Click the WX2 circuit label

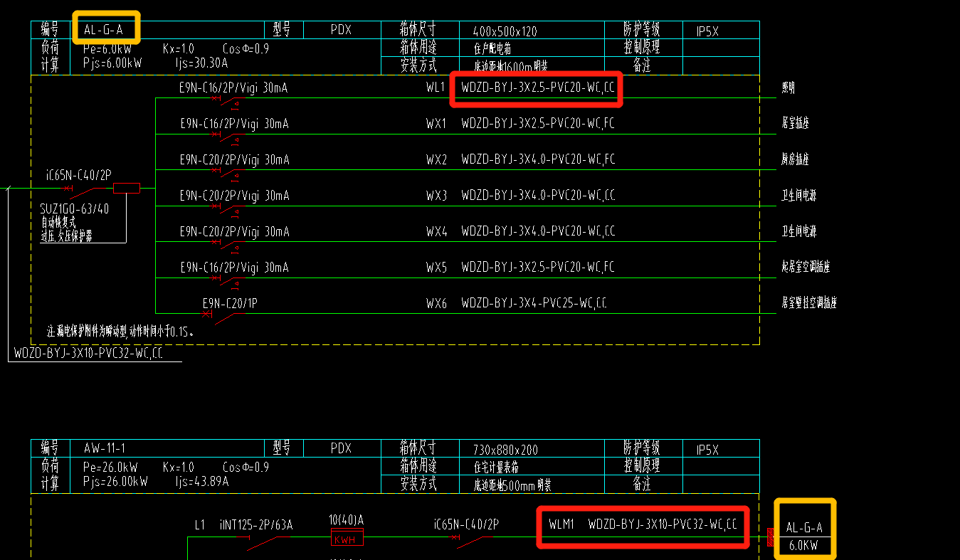(436, 160)
